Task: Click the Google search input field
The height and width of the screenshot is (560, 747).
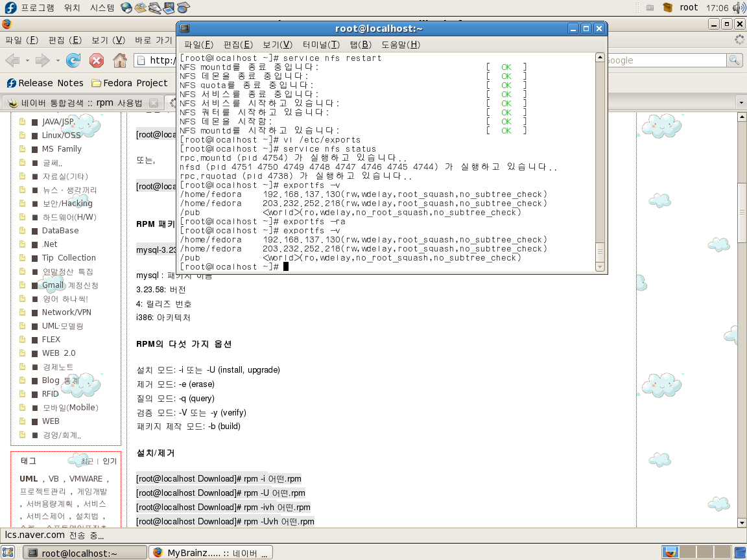Action: click(x=665, y=60)
